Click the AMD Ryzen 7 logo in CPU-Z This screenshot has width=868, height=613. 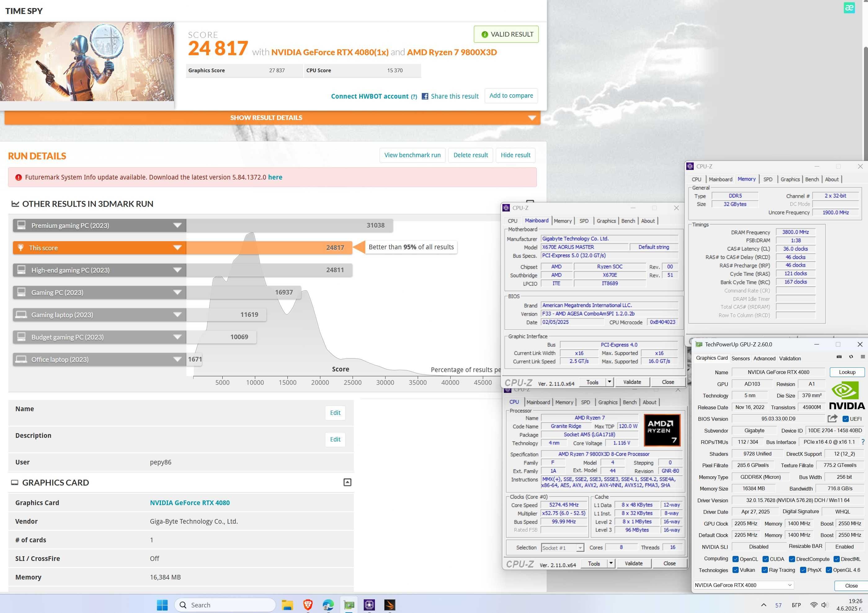(x=662, y=430)
